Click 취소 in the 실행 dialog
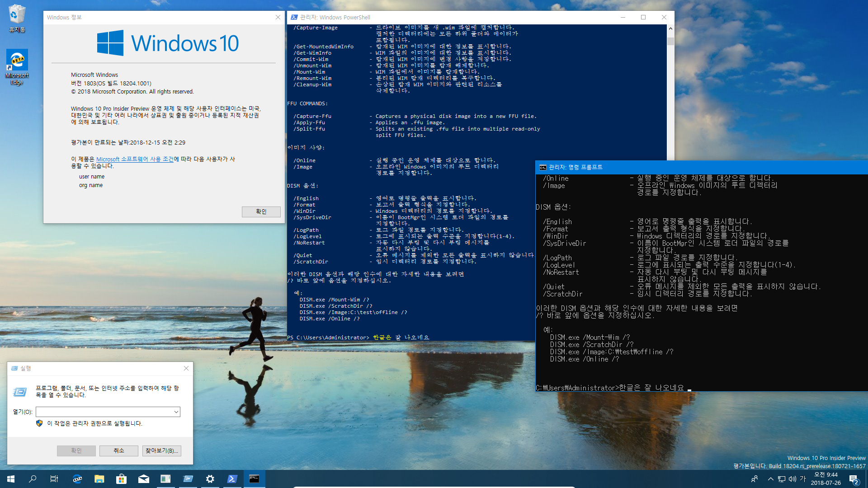Viewport: 868px width, 488px height. [x=119, y=451]
